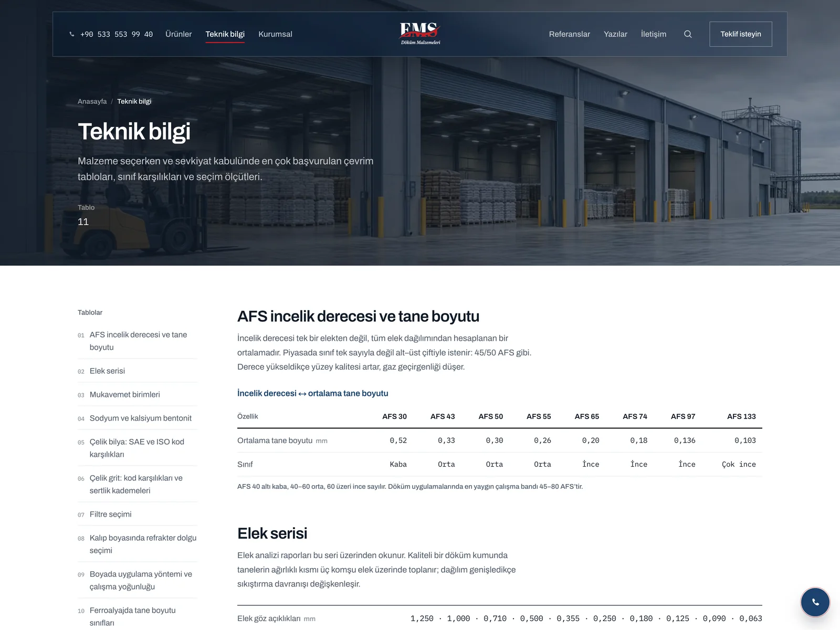Jump to Elek serisi in sidebar
The height and width of the screenshot is (630, 840).
(x=138, y=371)
